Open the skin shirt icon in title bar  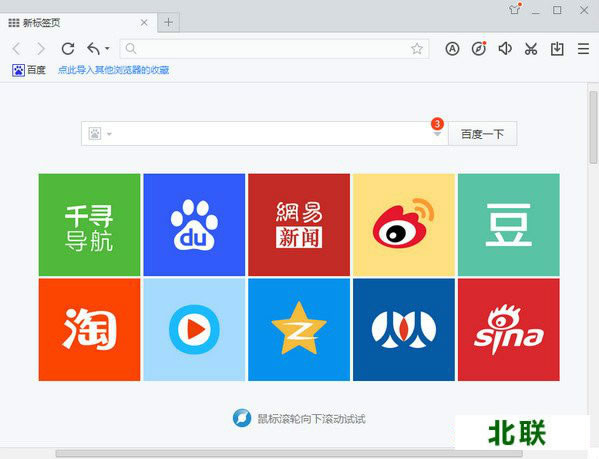coord(515,9)
